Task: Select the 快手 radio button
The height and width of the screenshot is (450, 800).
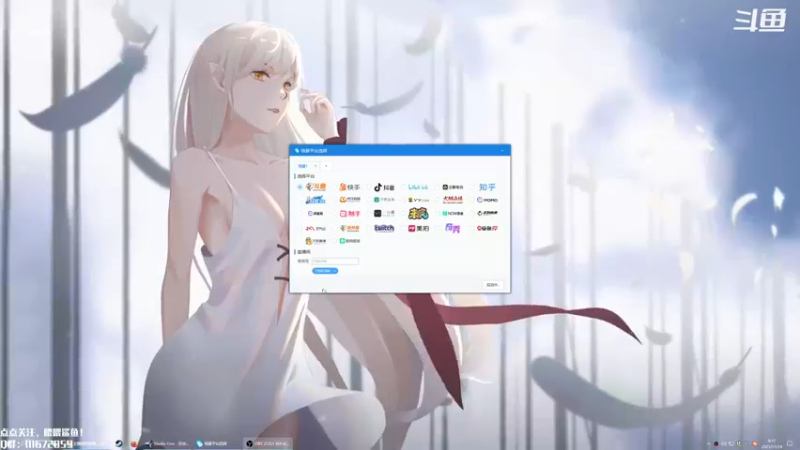Action: pos(334,187)
